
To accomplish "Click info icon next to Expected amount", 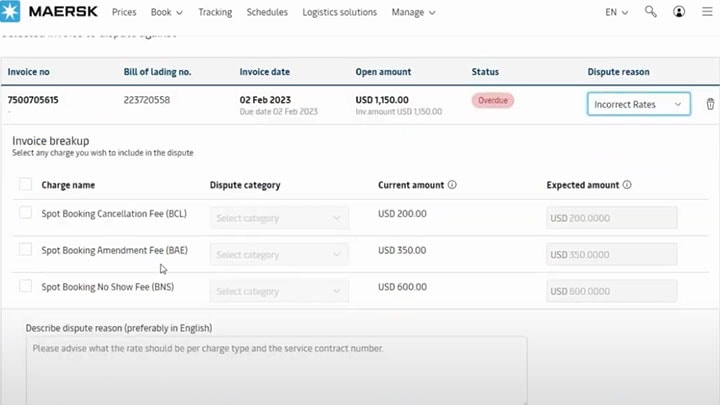I will click(x=627, y=185).
